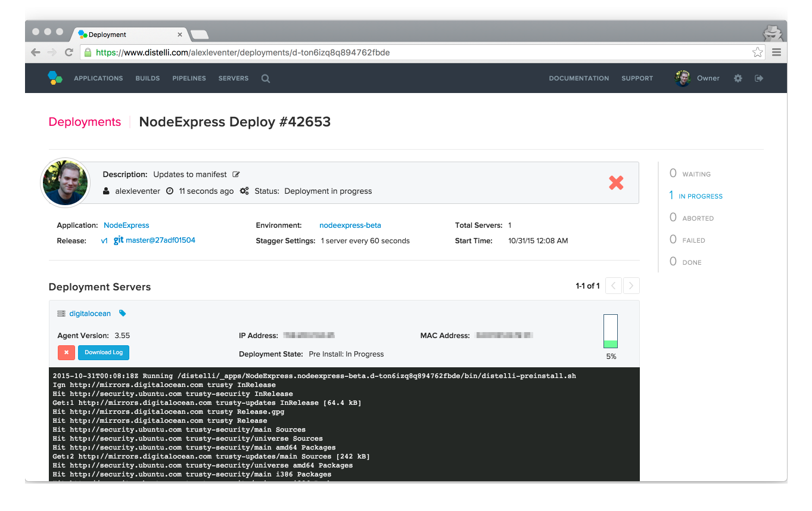Filter by Waiting status
The height and width of the screenshot is (511, 812).
pyautogui.click(x=690, y=174)
